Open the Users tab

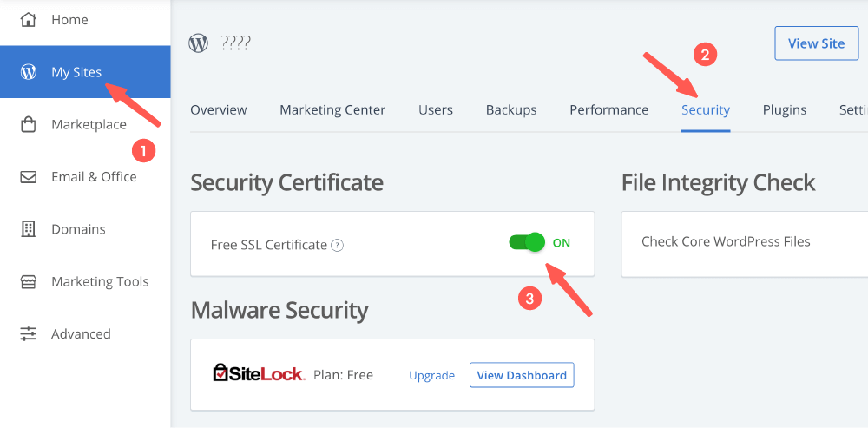(x=436, y=110)
